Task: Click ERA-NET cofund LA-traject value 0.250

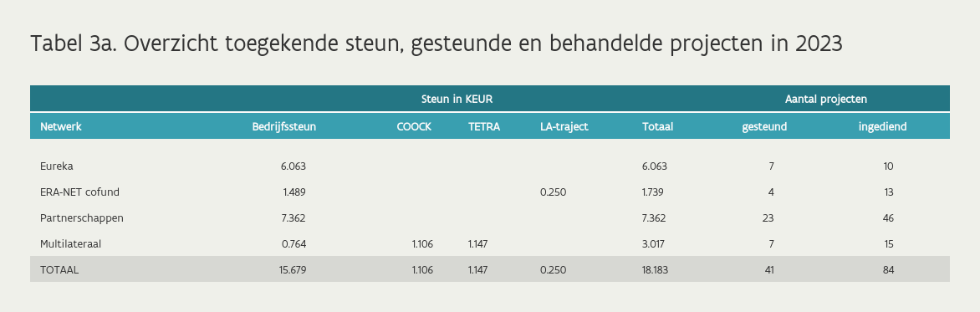Action: pos(553,192)
